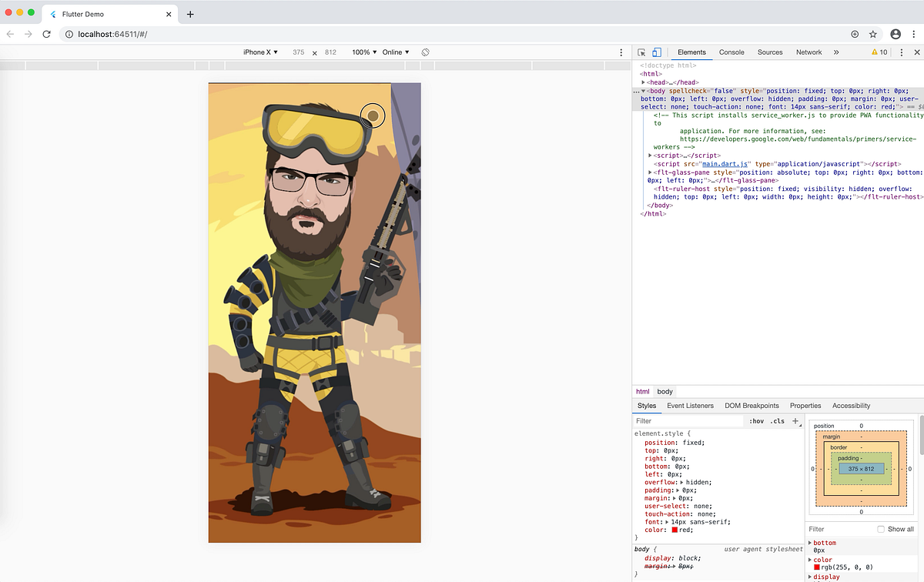Open device toolbar more options menu
Viewport: 924px width, 582px height.
pos(621,52)
